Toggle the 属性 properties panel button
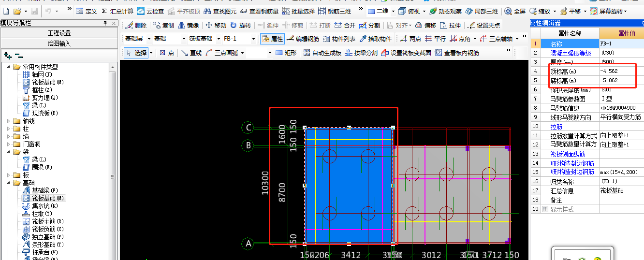 pos(272,39)
